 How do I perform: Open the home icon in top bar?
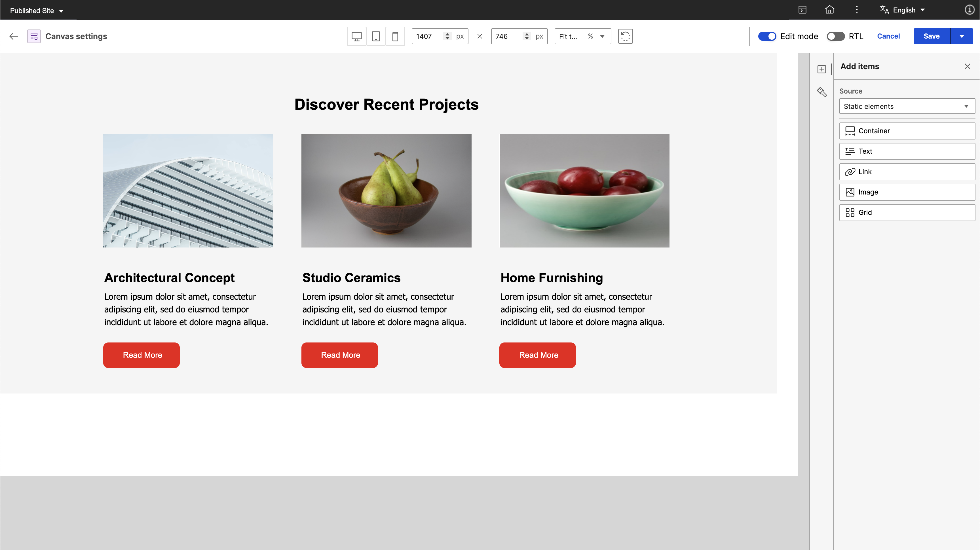pos(829,10)
